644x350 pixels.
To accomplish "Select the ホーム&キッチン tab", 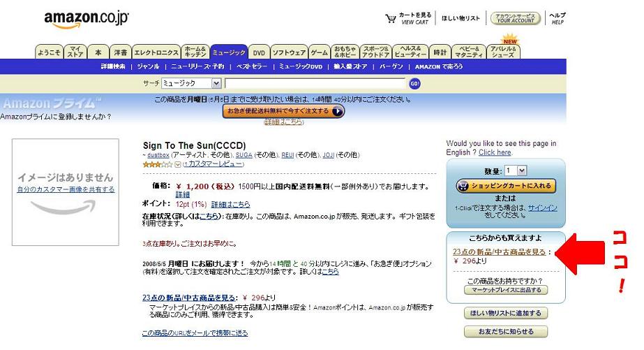I will [195, 52].
